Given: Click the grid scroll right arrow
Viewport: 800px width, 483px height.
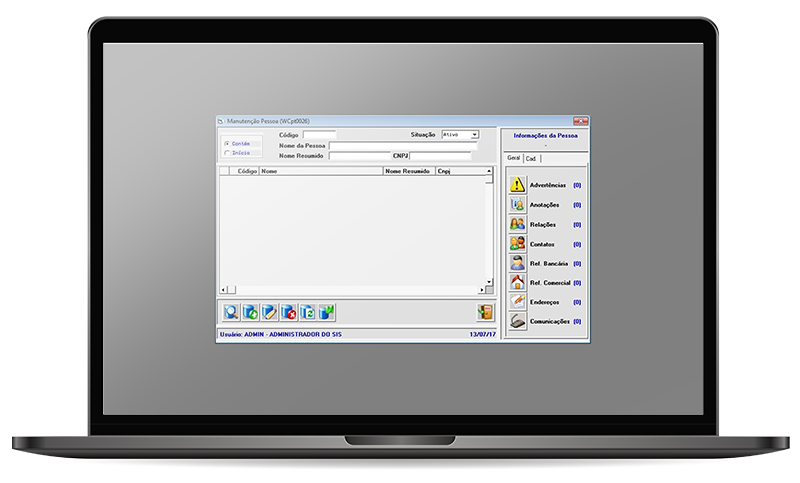Looking at the screenshot, I should pos(482,290).
